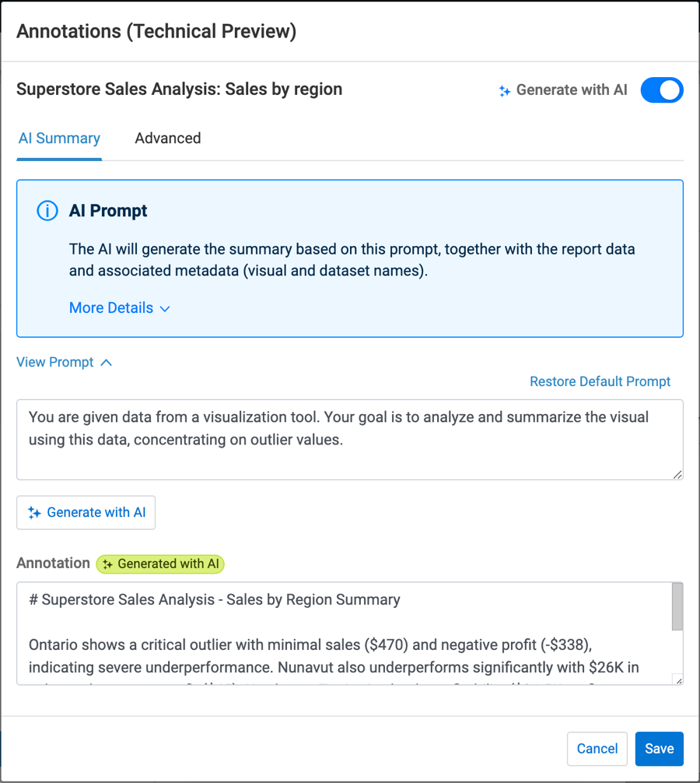The width and height of the screenshot is (700, 783).
Task: Turn off the Generate with AI switch
Action: 662,90
